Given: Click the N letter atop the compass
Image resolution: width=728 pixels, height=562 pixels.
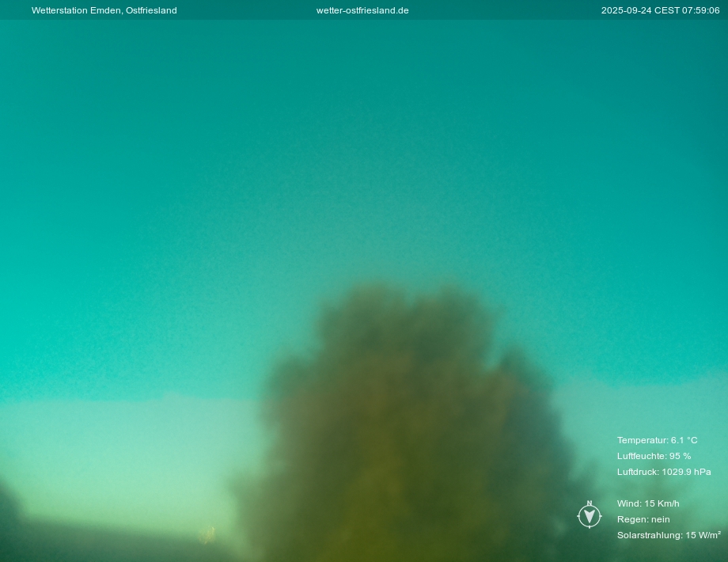Looking at the screenshot, I should pyautogui.click(x=590, y=503).
